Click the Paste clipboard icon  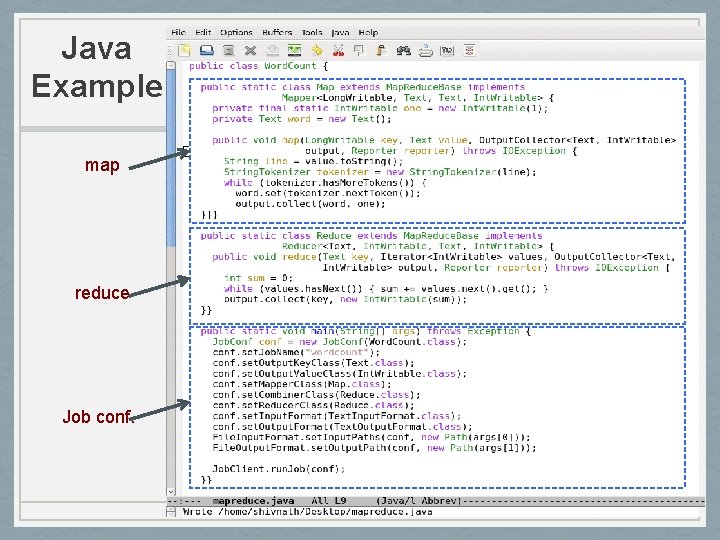382,51
